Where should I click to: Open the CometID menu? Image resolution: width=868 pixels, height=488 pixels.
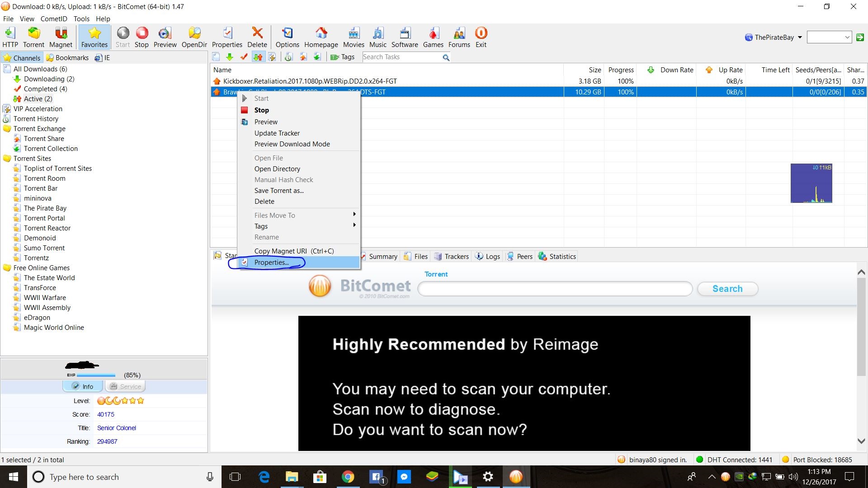point(54,19)
